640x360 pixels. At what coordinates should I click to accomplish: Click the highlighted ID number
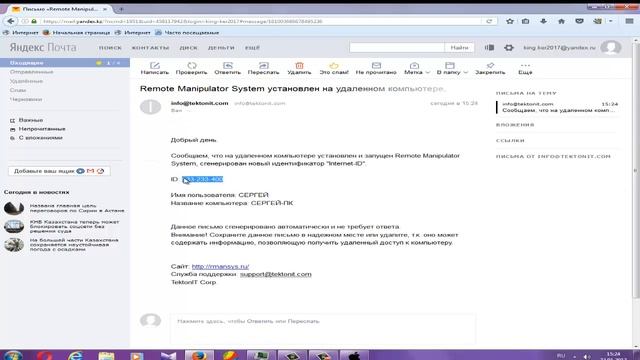click(202, 179)
